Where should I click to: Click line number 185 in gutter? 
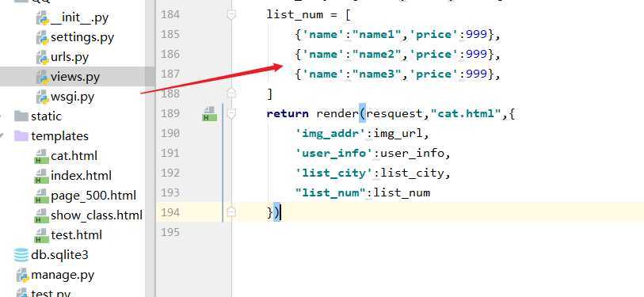click(170, 35)
